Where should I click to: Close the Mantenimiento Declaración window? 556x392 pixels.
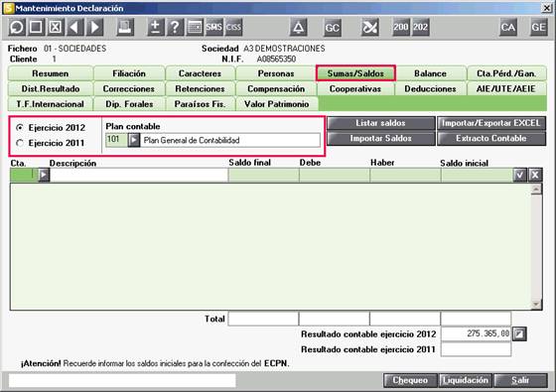click(547, 8)
